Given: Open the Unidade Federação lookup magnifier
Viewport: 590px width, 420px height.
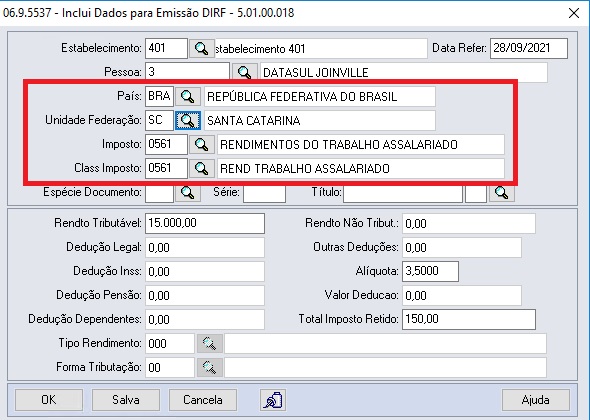Looking at the screenshot, I should pyautogui.click(x=188, y=120).
